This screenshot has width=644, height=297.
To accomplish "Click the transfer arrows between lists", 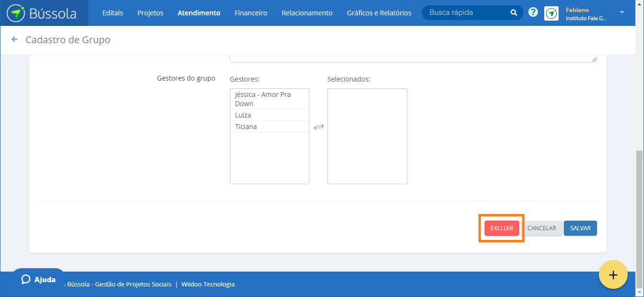I will (x=319, y=127).
